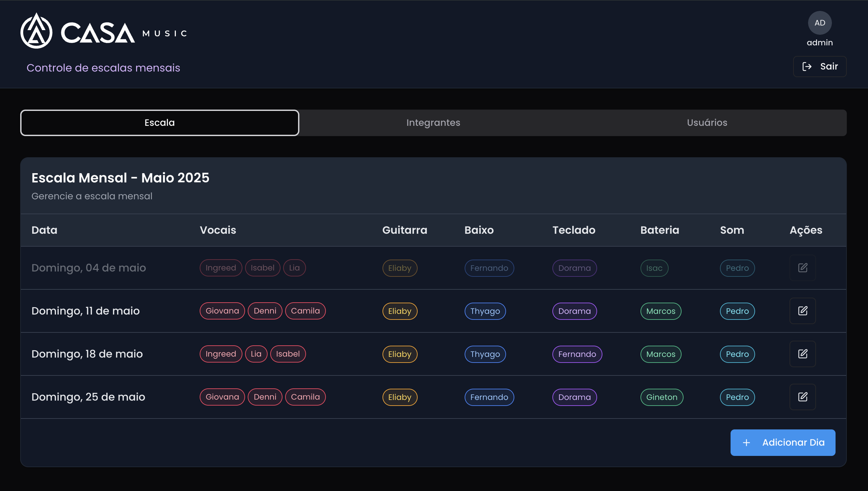
Task: Click the Lia tag on 18 de maio
Action: [x=256, y=354]
